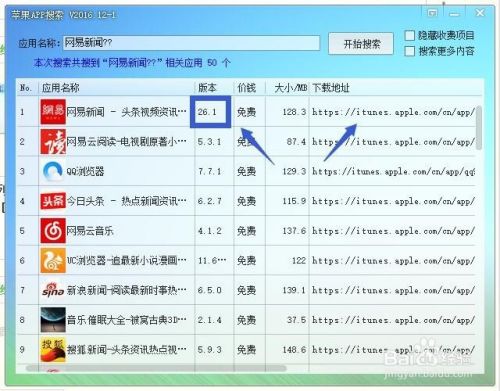The height and width of the screenshot is (391, 500).
Task: Click the 开始搜索 button
Action: click(x=361, y=44)
